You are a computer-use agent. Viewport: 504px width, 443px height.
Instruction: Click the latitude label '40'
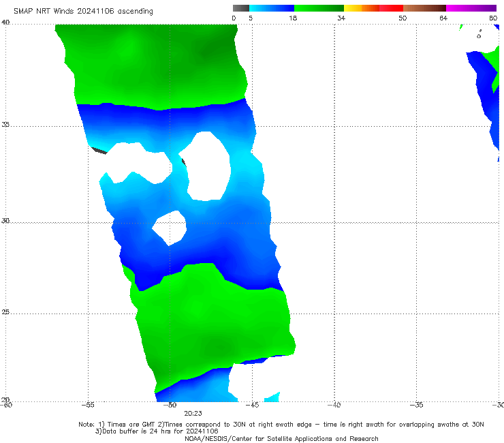[5, 22]
